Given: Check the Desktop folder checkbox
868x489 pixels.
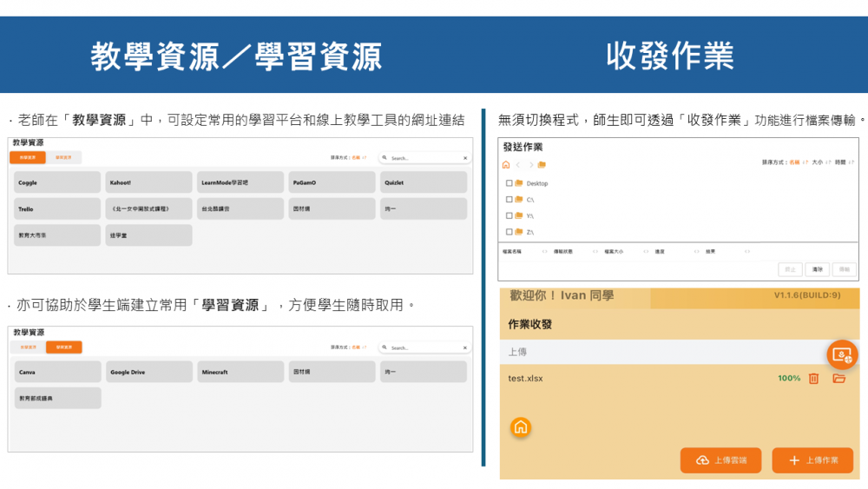Looking at the screenshot, I should [509, 183].
